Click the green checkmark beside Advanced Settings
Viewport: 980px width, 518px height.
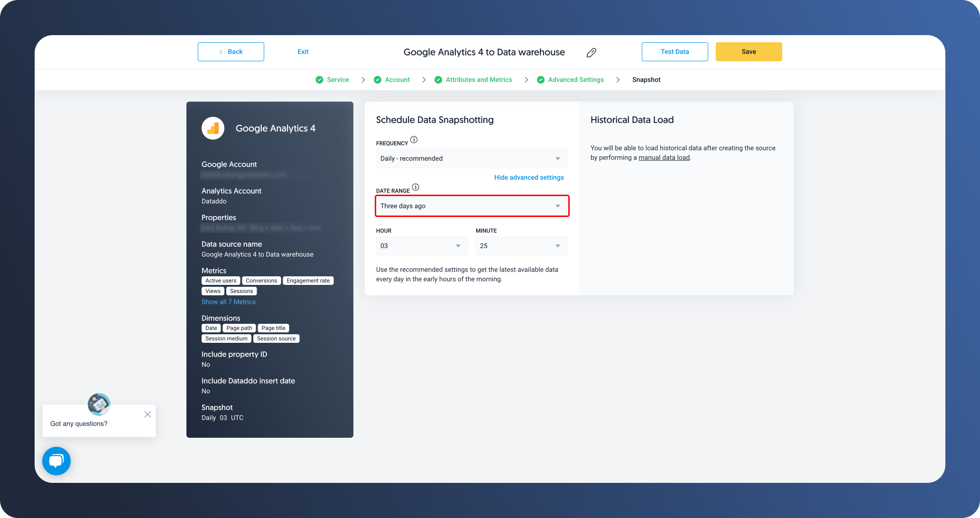(x=541, y=79)
